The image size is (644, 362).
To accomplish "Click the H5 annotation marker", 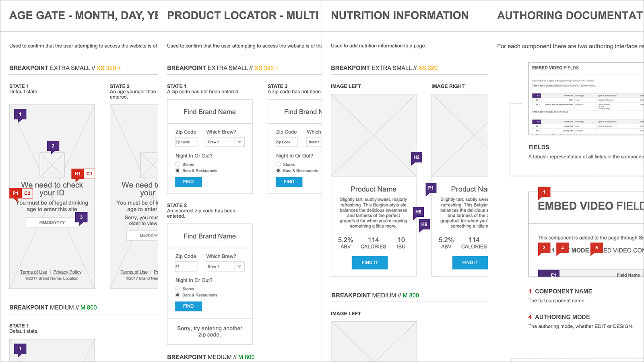I will click(418, 212).
